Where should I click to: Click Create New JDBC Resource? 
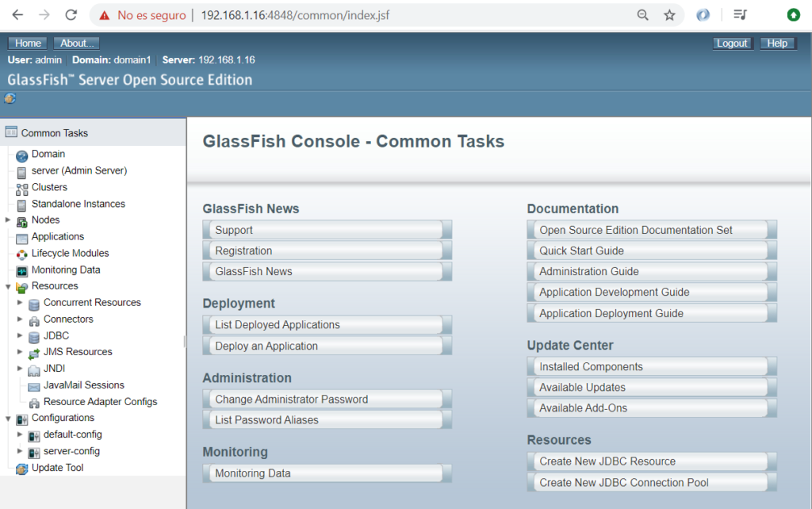point(652,461)
